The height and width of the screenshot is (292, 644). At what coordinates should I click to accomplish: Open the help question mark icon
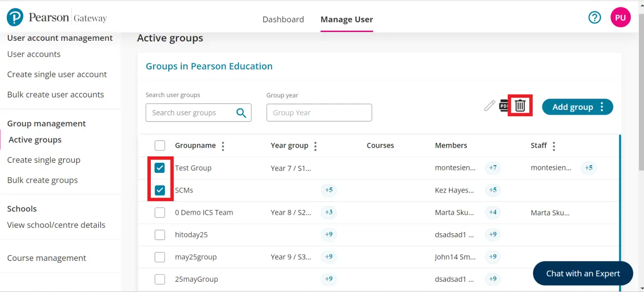click(x=594, y=17)
